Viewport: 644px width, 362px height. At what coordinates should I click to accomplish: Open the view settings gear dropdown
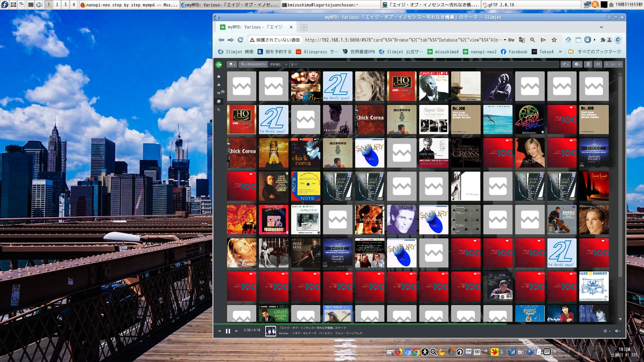click(x=577, y=64)
